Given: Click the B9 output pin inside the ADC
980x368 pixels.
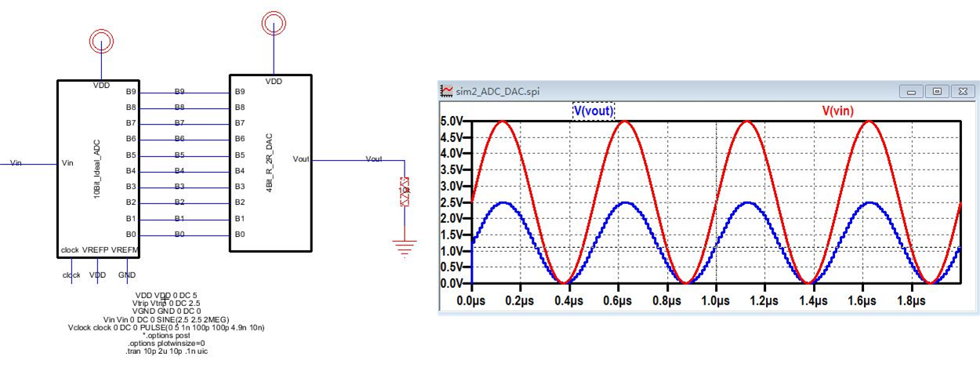Looking at the screenshot, I should tap(130, 92).
